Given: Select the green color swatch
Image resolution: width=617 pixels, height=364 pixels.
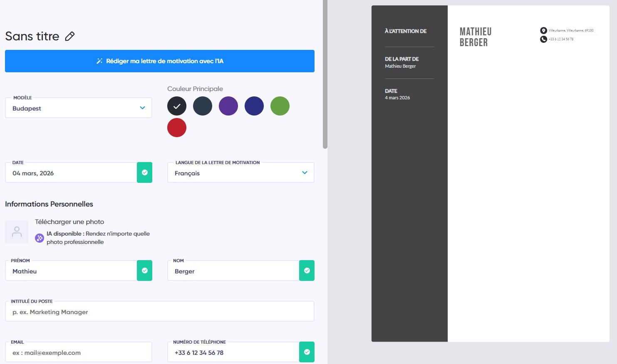Looking at the screenshot, I should pyautogui.click(x=280, y=106).
